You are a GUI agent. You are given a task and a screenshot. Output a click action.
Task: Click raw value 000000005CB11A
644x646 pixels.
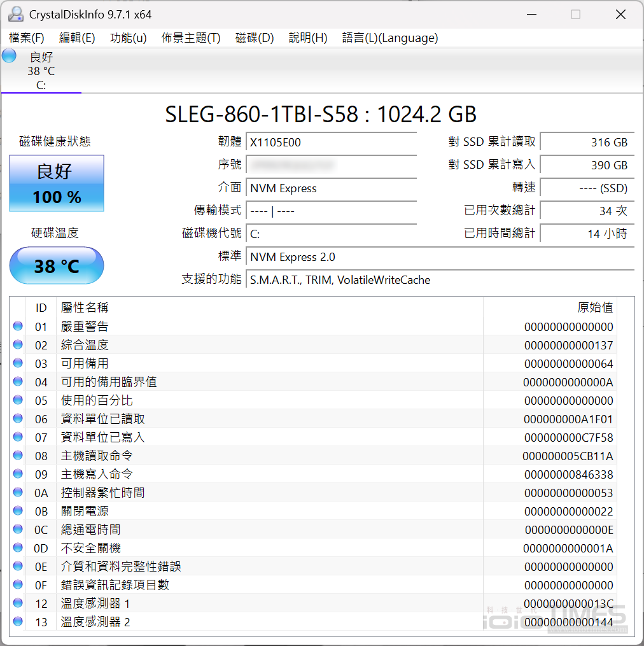568,456
